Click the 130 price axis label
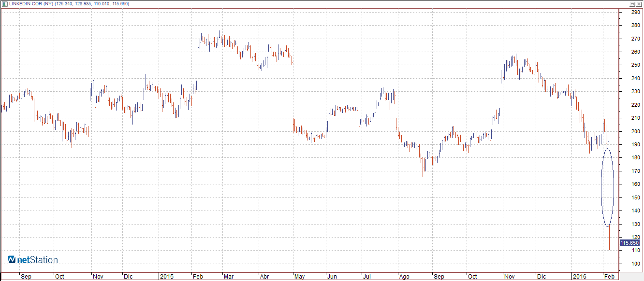644x281 pixels. 635,224
